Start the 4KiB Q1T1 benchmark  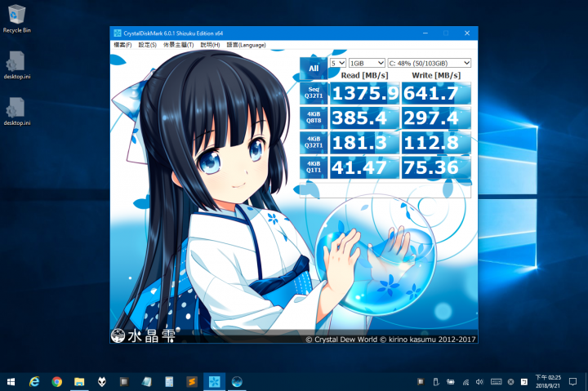tap(314, 167)
